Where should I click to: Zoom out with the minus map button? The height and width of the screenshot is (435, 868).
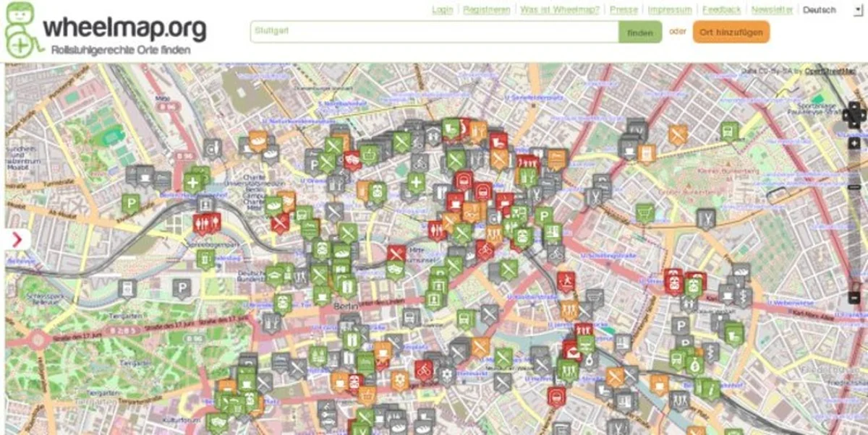[854, 298]
